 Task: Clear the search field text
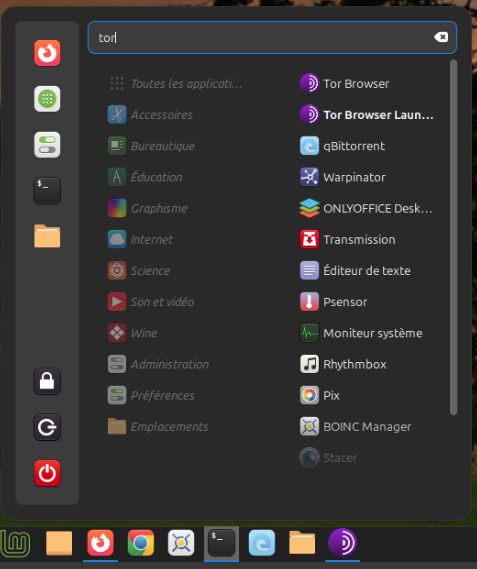(x=441, y=37)
